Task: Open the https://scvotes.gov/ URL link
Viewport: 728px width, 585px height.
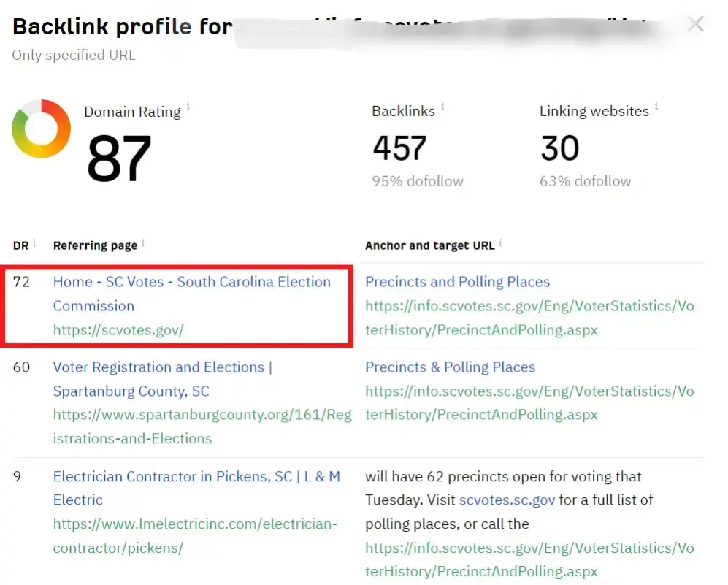Action: click(118, 330)
